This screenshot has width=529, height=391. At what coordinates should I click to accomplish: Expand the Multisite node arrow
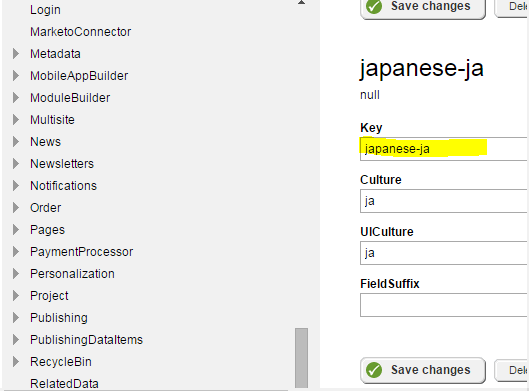point(16,119)
